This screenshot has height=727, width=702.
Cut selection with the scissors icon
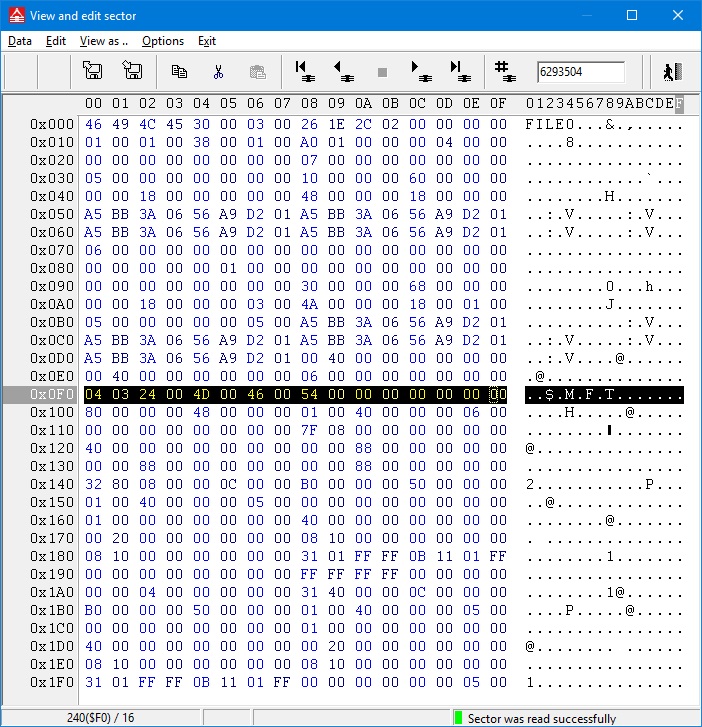(x=217, y=72)
